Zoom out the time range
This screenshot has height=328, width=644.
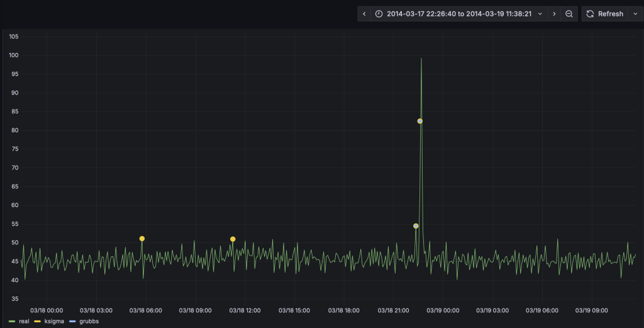569,14
